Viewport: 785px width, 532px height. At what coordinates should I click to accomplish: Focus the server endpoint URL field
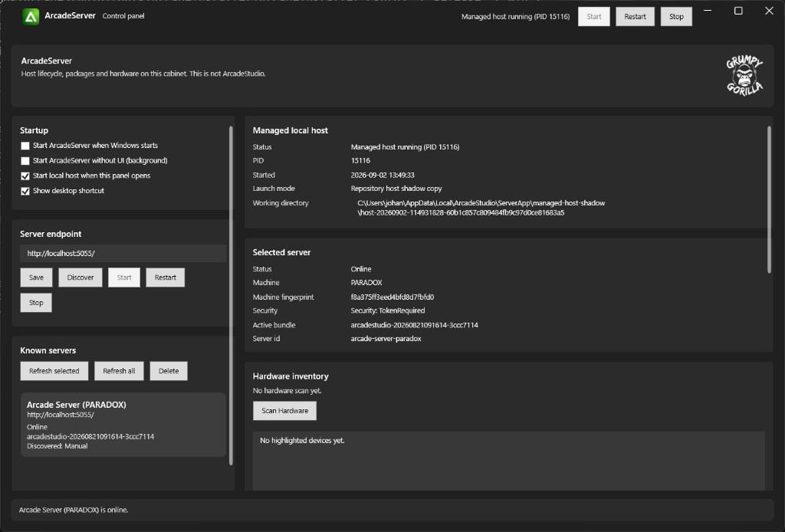(123, 253)
